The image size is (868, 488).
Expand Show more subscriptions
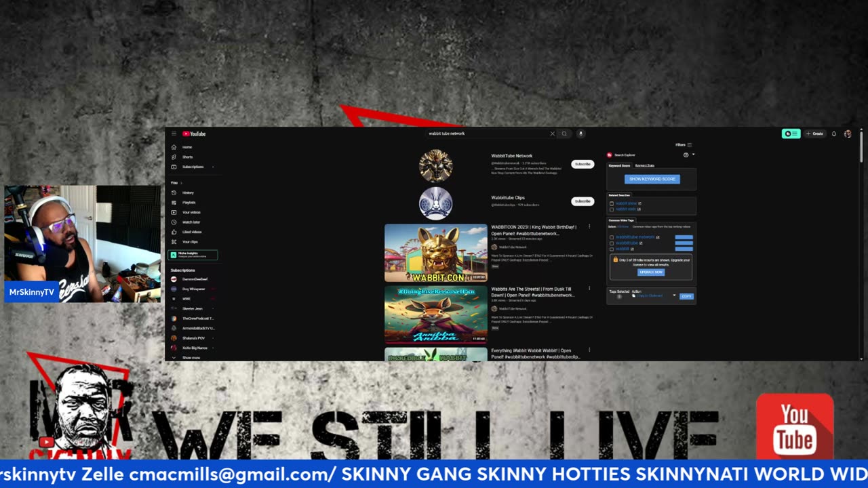pos(192,357)
